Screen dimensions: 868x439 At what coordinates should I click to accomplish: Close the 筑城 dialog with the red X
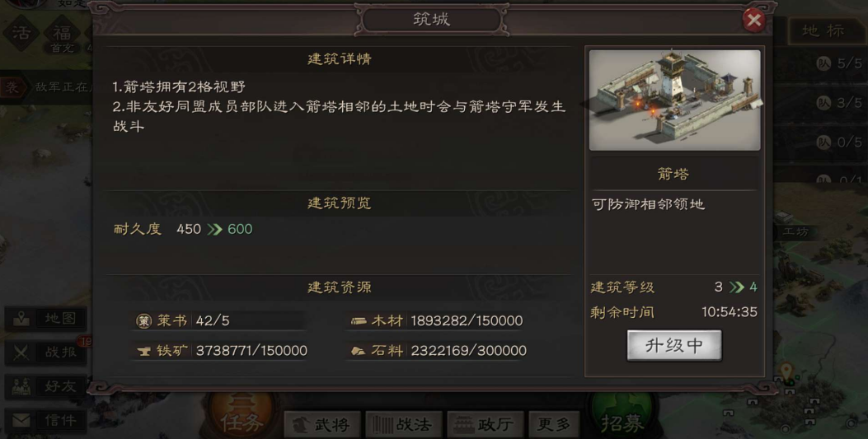coord(753,21)
